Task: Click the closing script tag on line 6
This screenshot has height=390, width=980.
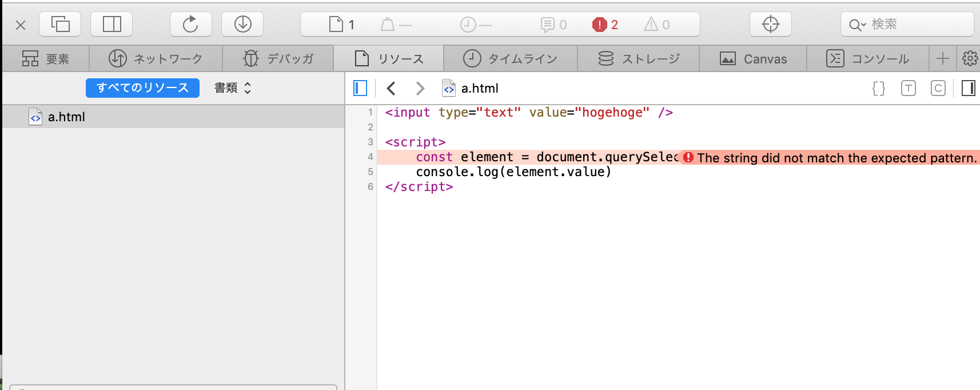Action: (419, 186)
